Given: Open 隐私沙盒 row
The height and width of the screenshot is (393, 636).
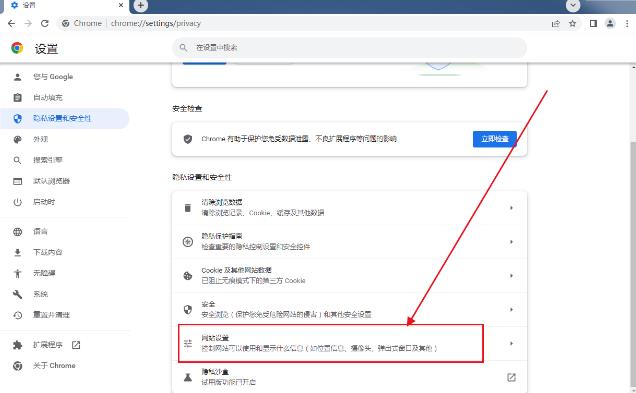Looking at the screenshot, I should (349, 377).
